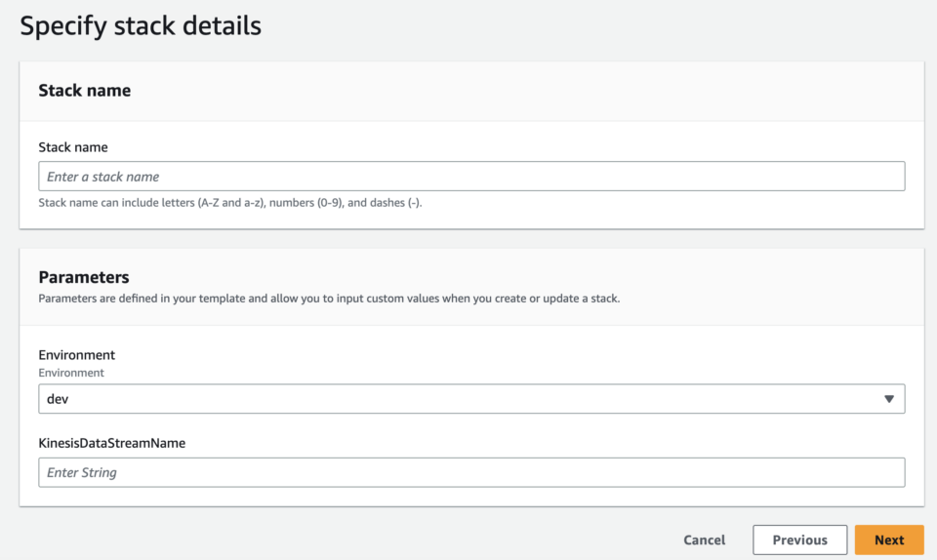Click the stack name allowed-characters hint text

230,203
